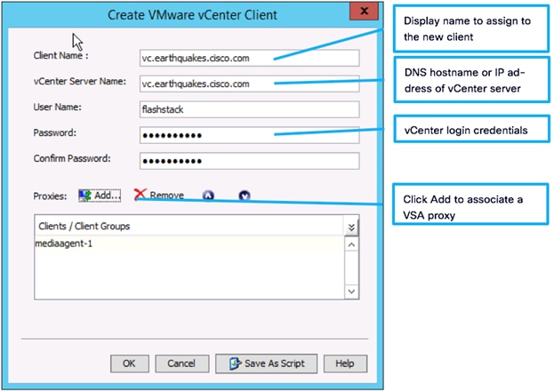
Task: Click into the Password field
Action: click(x=250, y=135)
